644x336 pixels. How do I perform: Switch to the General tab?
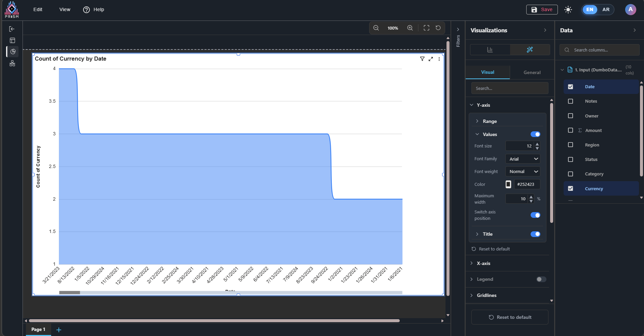[x=532, y=72]
